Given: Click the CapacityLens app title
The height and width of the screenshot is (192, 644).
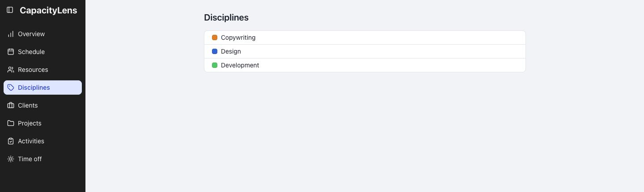Looking at the screenshot, I should coord(48,10).
